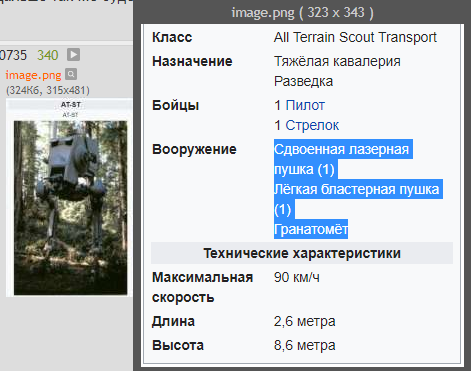The image size is (471, 371).
Task: Click the image.png (323 x 343) title text
Action: click(302, 13)
